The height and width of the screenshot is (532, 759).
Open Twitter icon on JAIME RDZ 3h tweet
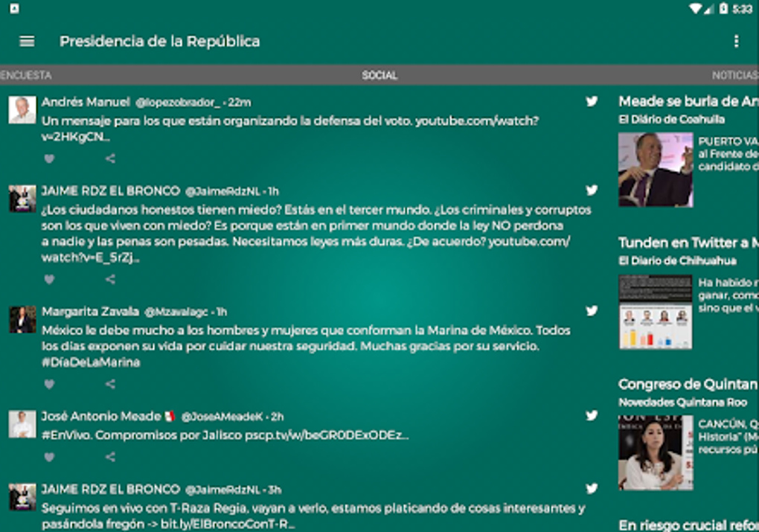click(592, 488)
